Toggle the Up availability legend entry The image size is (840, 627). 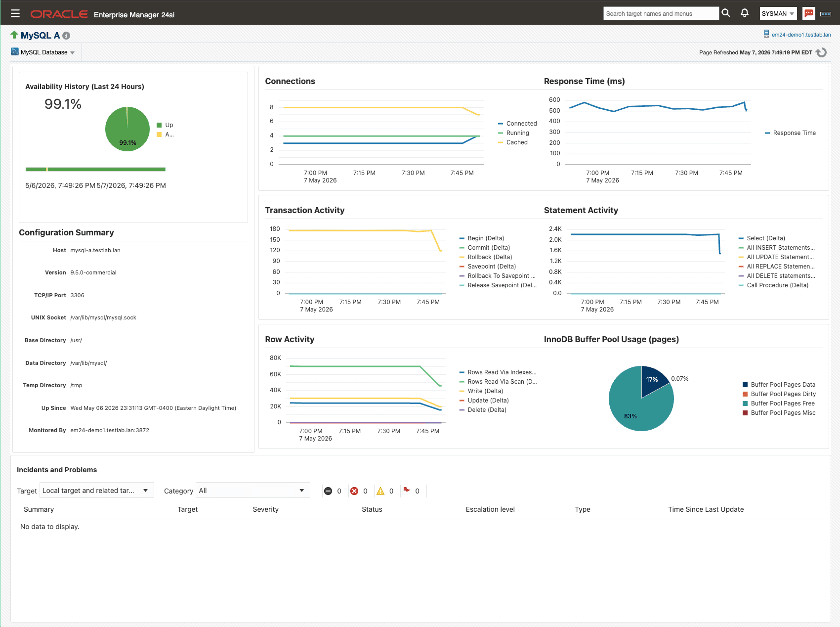tap(165, 125)
